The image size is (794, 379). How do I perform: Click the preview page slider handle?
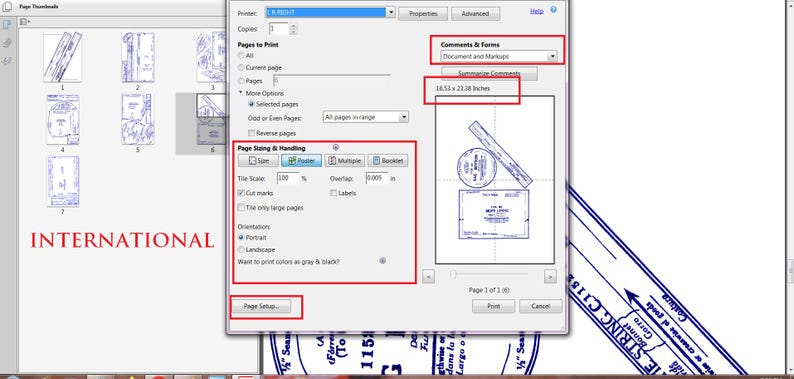pyautogui.click(x=453, y=274)
